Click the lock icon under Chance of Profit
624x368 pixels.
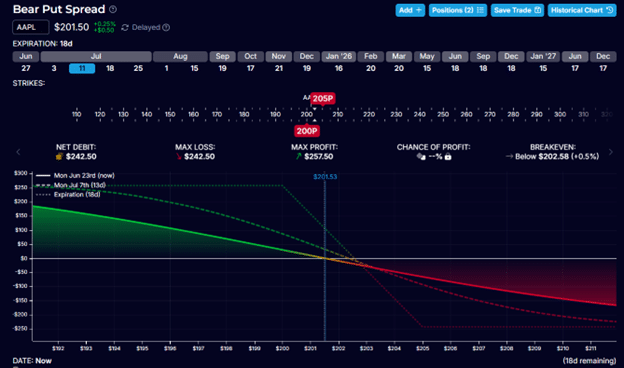click(448, 157)
